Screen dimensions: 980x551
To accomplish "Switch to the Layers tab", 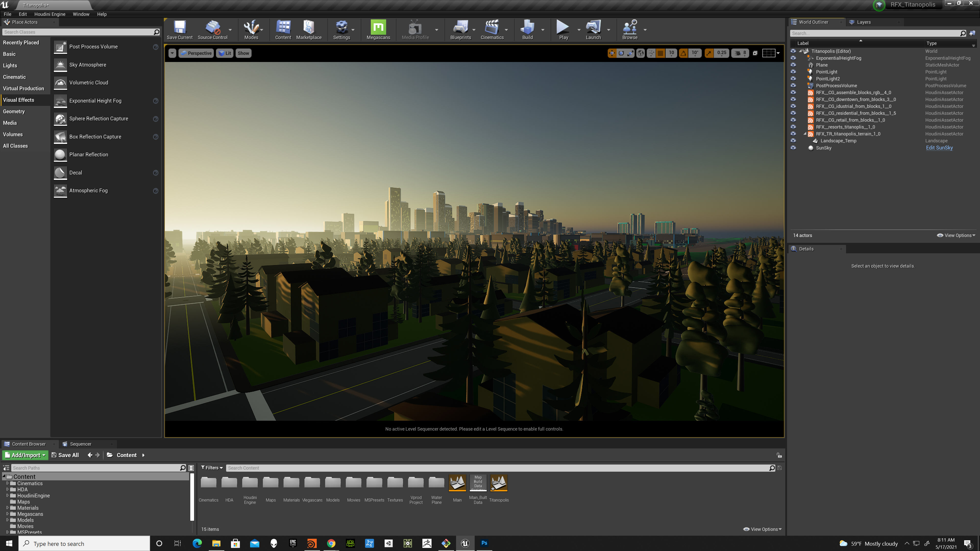I will tap(864, 22).
